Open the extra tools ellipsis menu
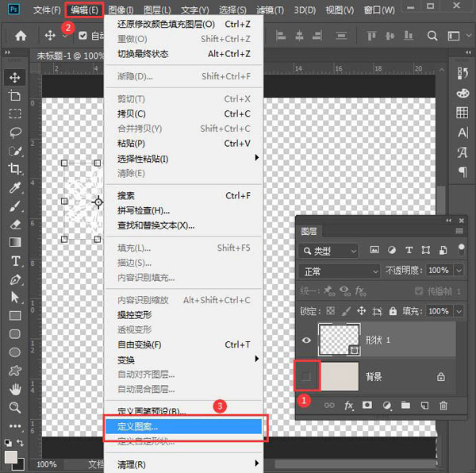 (15, 426)
